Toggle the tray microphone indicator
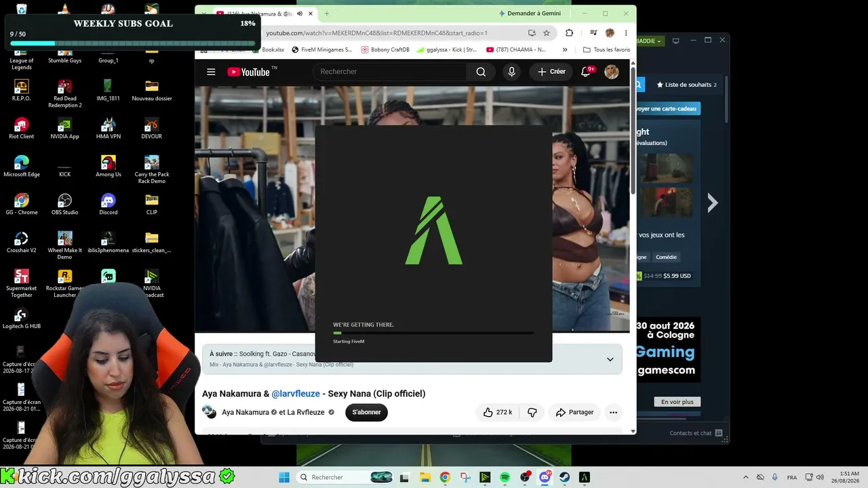 775,477
